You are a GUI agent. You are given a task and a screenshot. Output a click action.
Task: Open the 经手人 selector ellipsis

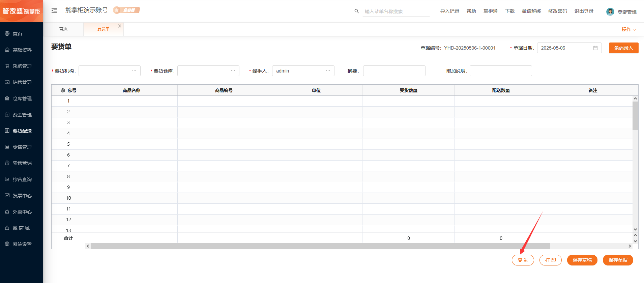click(328, 71)
